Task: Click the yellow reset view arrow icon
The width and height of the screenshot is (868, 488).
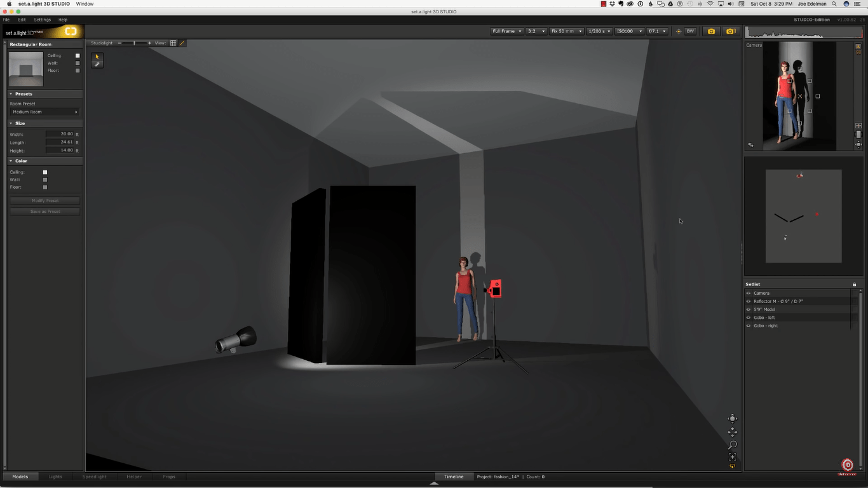Action: point(733,466)
